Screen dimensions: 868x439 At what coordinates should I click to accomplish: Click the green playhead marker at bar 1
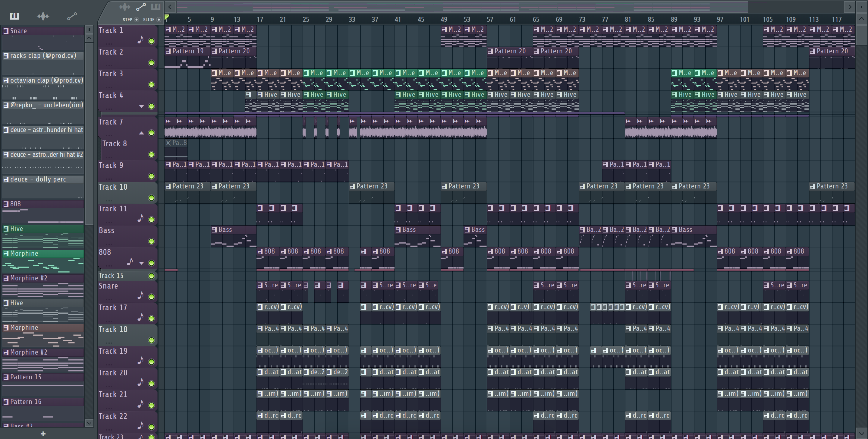[x=167, y=17]
